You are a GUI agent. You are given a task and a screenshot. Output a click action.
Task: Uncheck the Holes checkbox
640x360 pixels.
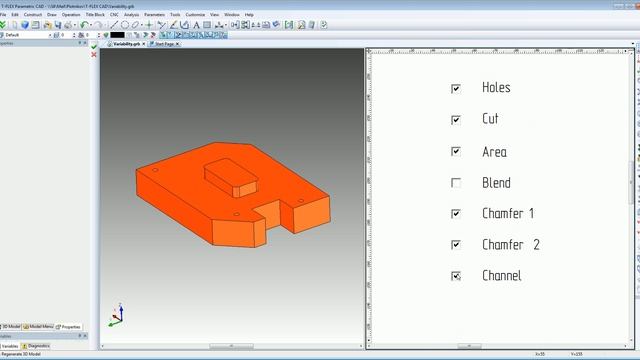tap(456, 89)
